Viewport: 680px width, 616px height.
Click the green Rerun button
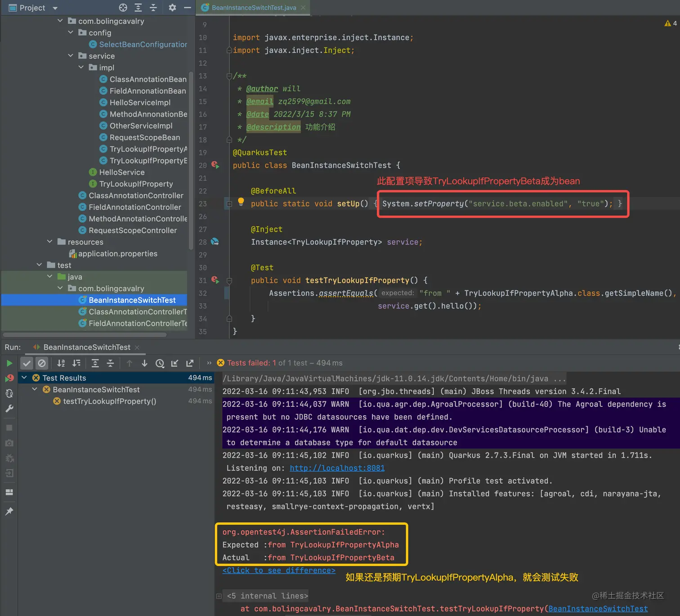(x=9, y=363)
